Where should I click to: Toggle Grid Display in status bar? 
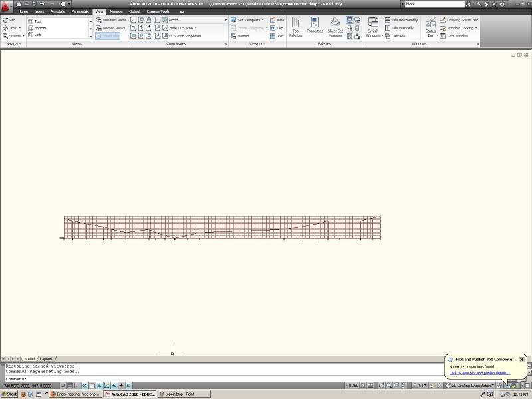point(70,386)
